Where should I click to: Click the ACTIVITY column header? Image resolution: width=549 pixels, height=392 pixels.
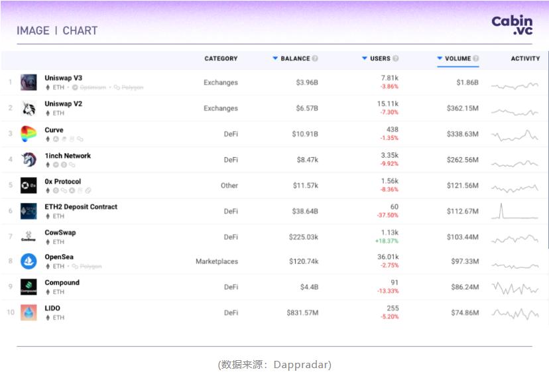click(x=525, y=58)
